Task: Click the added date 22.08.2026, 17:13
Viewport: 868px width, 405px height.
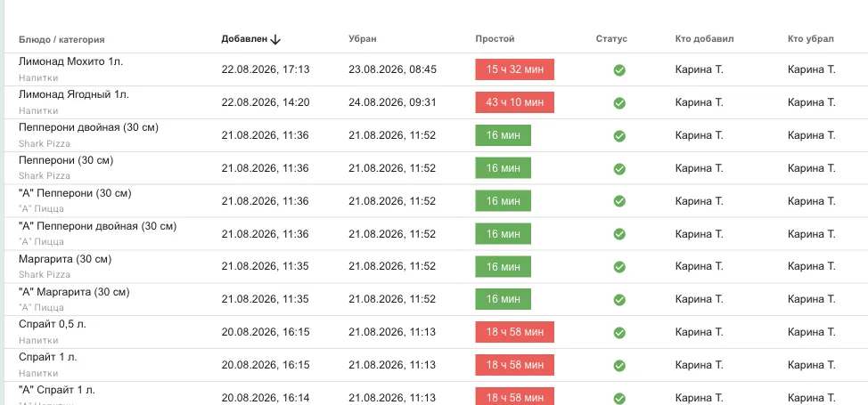Action: tap(266, 69)
